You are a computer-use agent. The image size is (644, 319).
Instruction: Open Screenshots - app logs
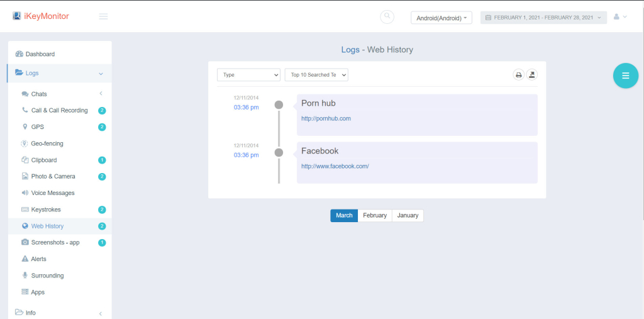point(55,242)
